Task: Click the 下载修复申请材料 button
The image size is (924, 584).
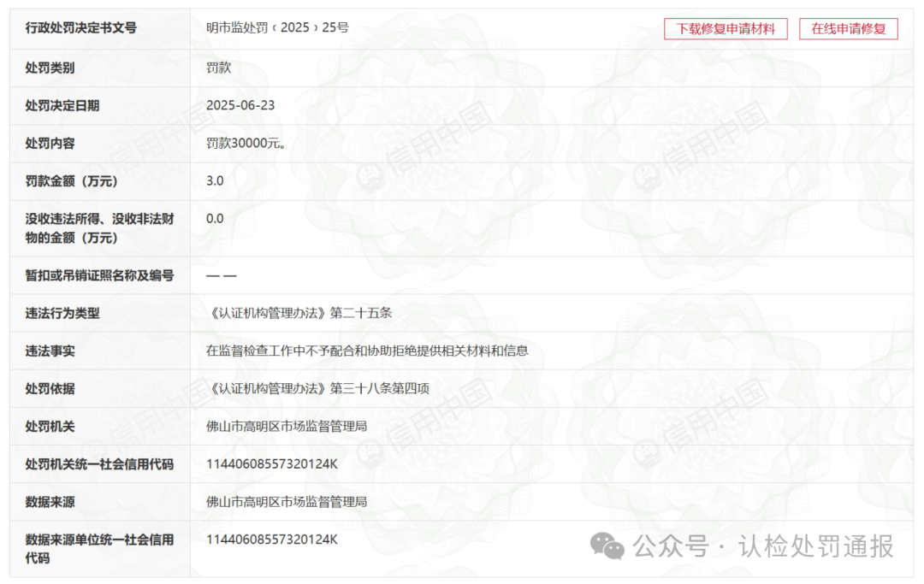Action: (726, 29)
